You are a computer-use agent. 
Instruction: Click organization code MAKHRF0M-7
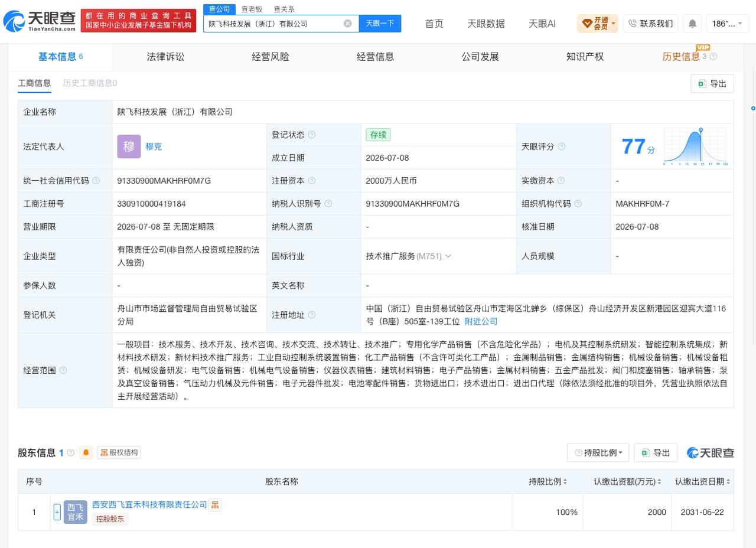[x=642, y=204]
